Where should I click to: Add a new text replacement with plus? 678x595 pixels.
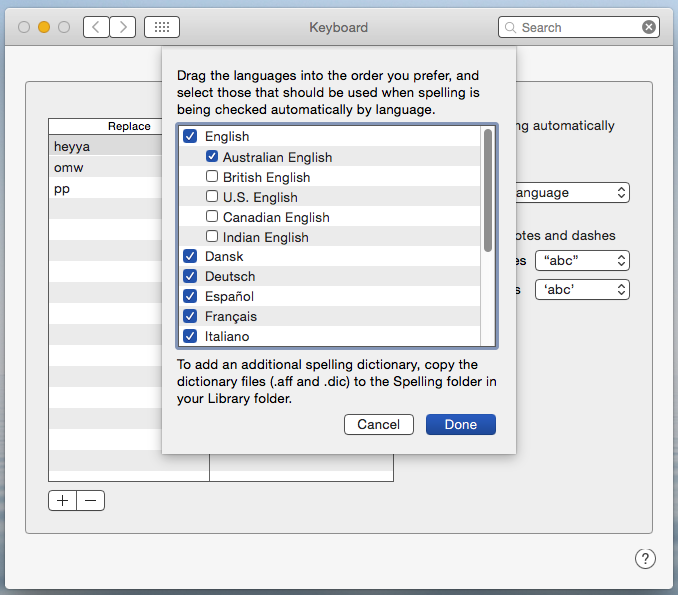click(63, 500)
